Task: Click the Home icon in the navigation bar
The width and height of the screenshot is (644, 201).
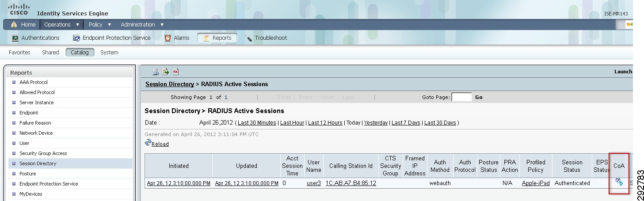Action: [x=14, y=25]
